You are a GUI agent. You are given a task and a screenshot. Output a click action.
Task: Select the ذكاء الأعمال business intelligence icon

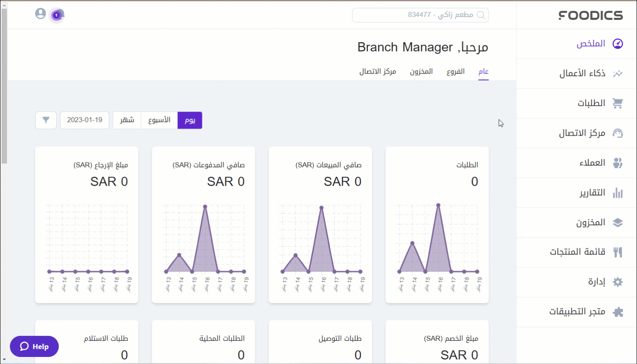click(x=618, y=73)
